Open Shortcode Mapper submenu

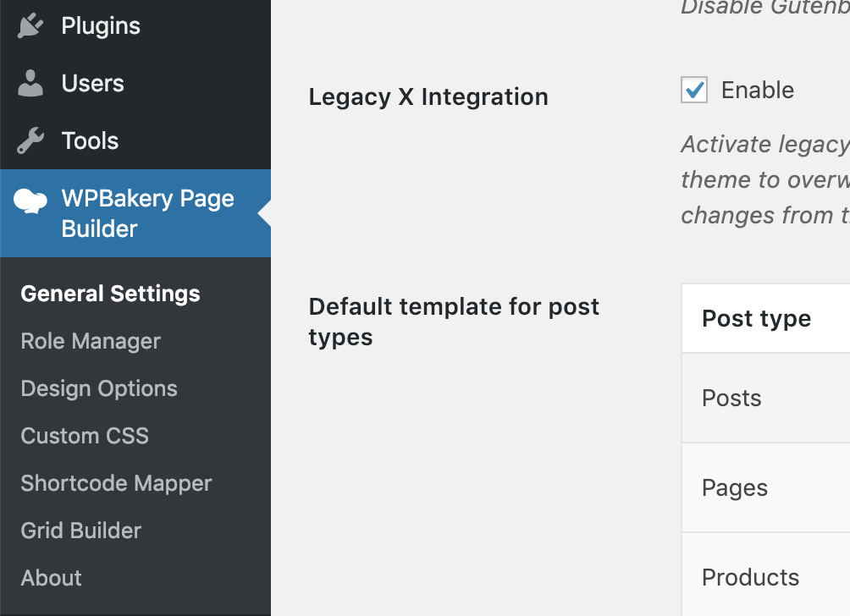[116, 483]
